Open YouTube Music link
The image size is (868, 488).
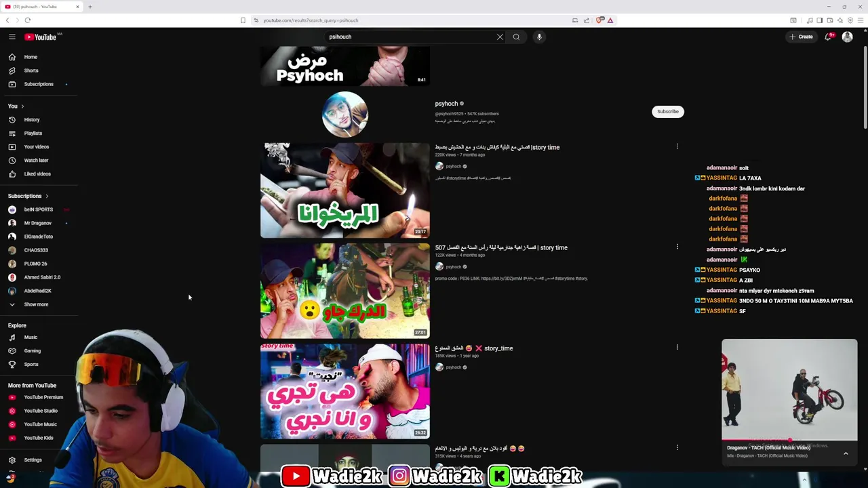(x=39, y=424)
